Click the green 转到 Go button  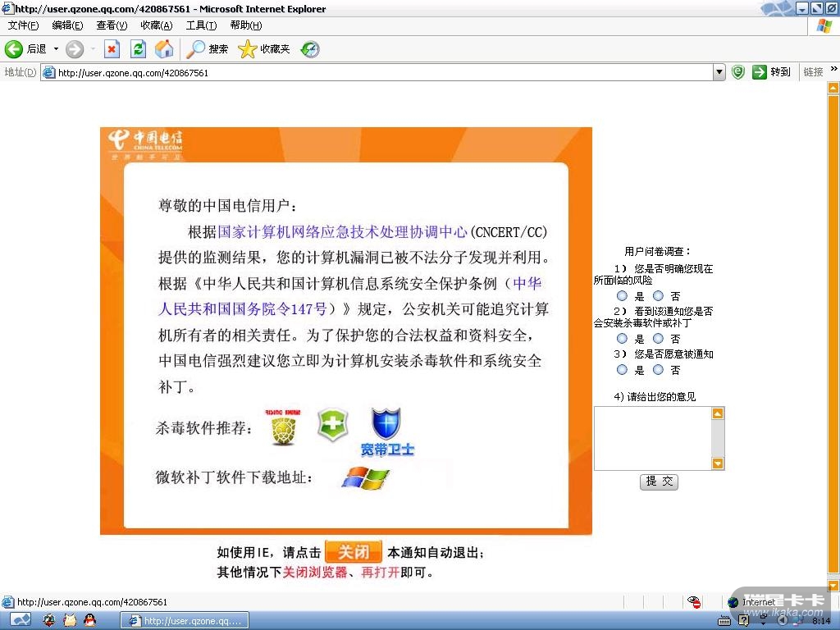tap(771, 72)
